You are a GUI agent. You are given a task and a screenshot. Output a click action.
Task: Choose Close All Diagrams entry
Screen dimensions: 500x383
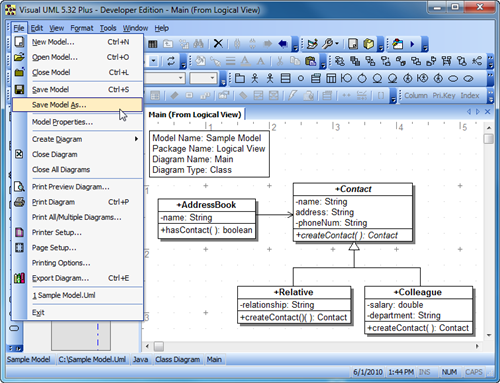coord(77,170)
